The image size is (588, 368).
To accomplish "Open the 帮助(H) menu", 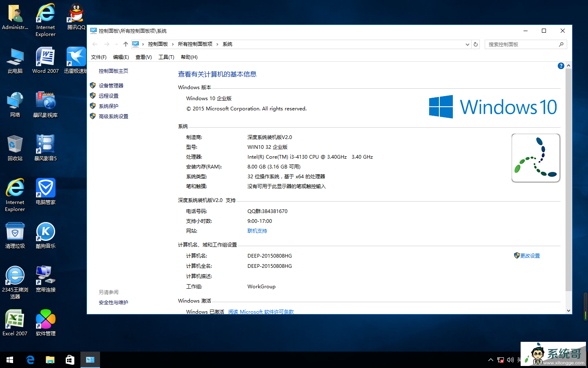I will pos(189,57).
